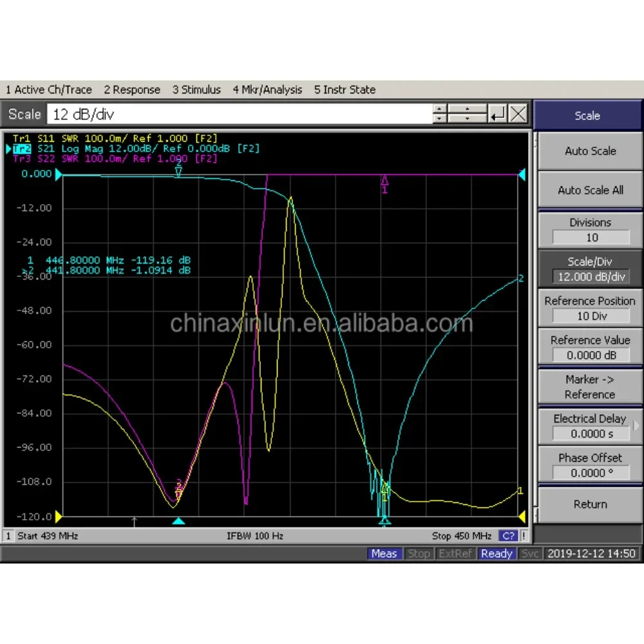Click magenta marker 1 on Tr3 trace
The height and width of the screenshot is (644, 644).
point(384,184)
